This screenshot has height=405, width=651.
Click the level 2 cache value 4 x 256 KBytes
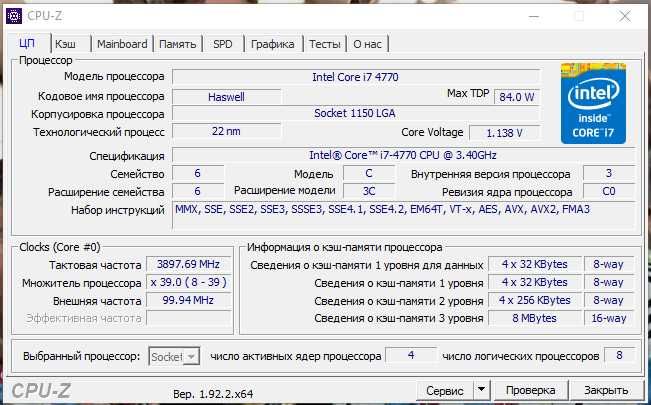click(x=535, y=300)
